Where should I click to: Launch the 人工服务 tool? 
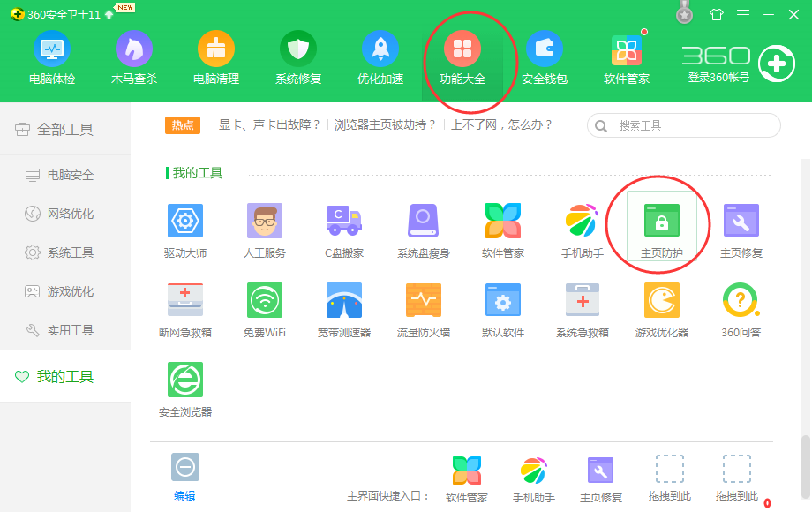point(265,231)
